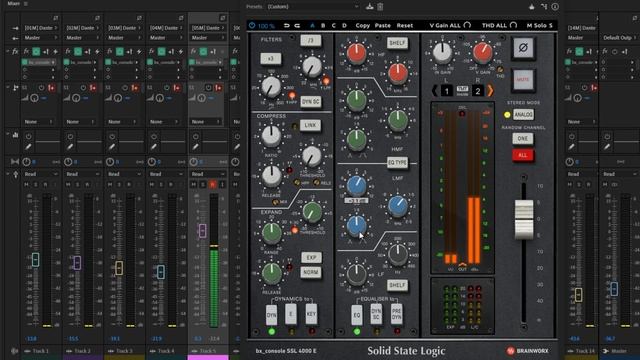The image size is (640, 360).
Task: Click the info icon at plugin top right
Action: pyautogui.click(x=555, y=7)
